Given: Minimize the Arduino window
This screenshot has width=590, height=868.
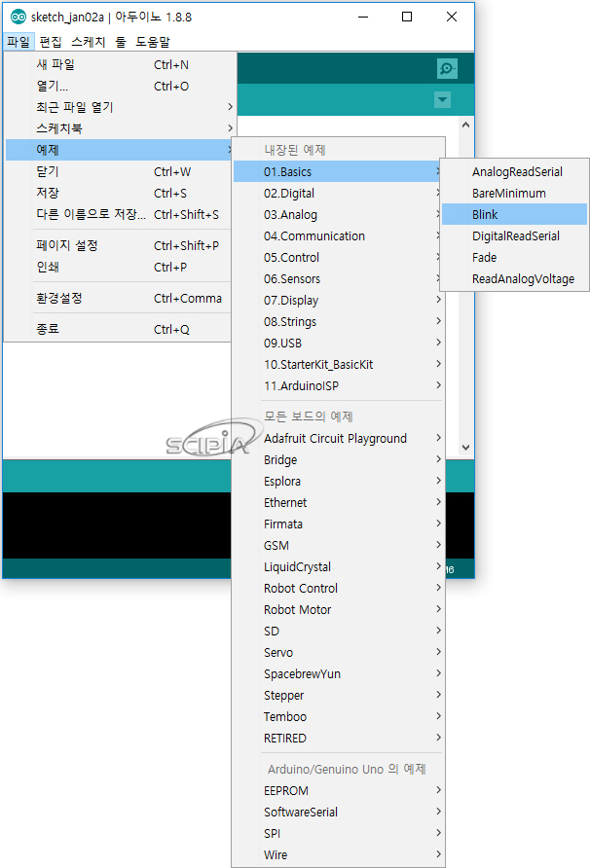Looking at the screenshot, I should point(363,17).
